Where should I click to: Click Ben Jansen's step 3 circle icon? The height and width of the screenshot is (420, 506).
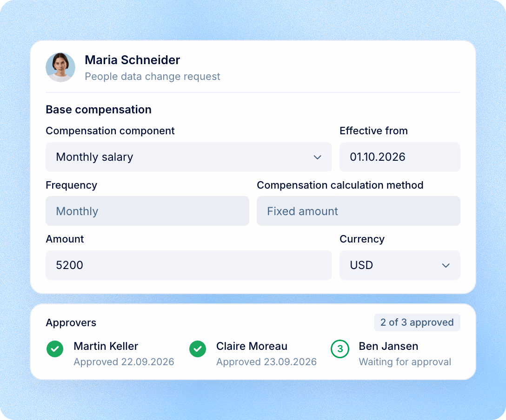pyautogui.click(x=340, y=349)
